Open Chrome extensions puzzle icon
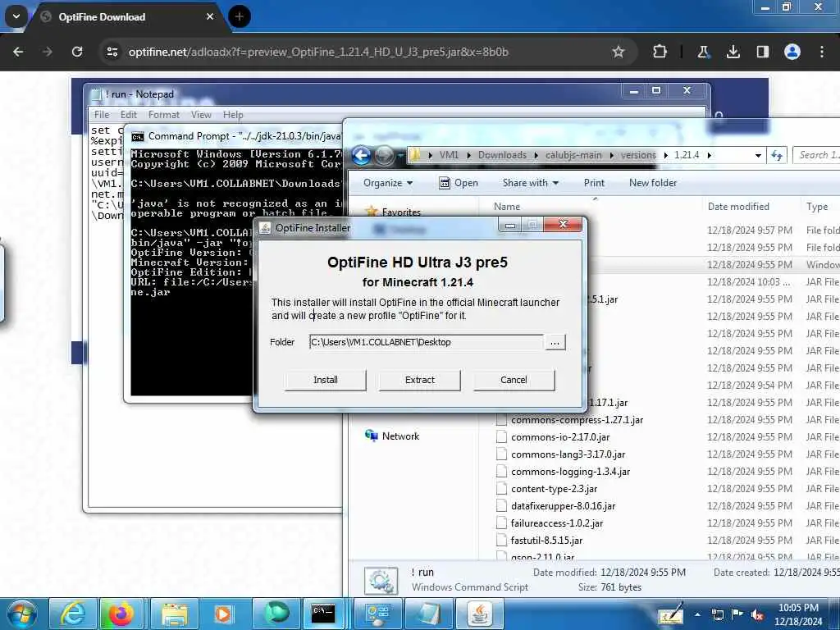 tap(660, 52)
